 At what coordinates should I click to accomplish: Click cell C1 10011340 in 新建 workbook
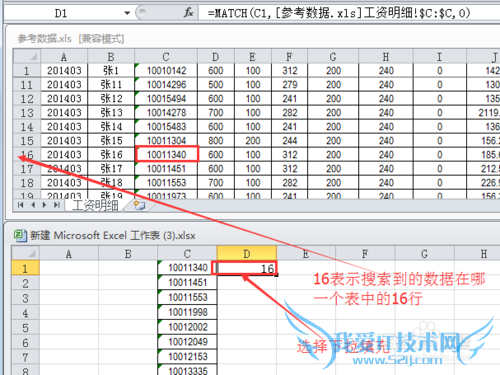[x=187, y=268]
